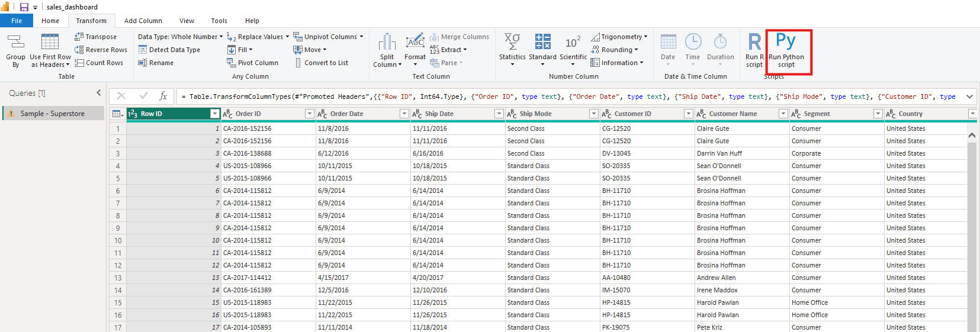980x332 pixels.
Task: Open the File tab
Action: 17,21
